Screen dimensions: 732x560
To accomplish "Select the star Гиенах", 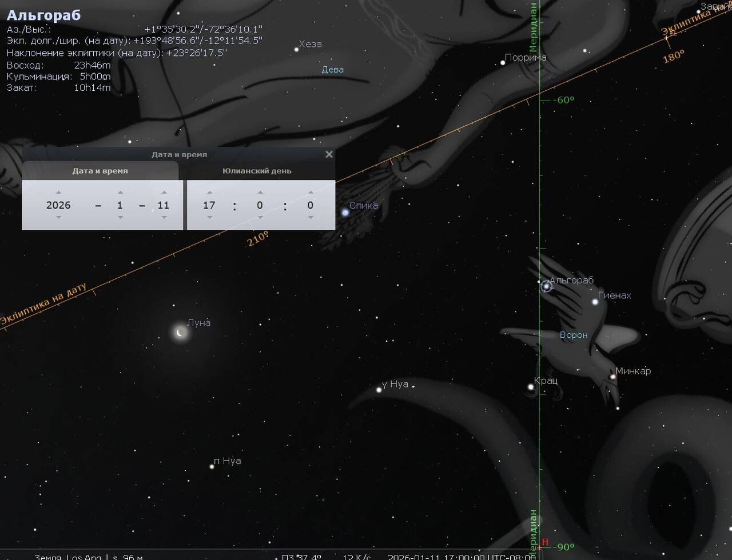I will pos(595,302).
